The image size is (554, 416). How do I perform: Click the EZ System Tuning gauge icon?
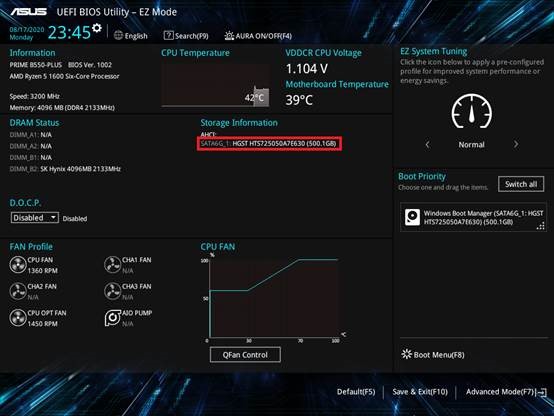471,111
